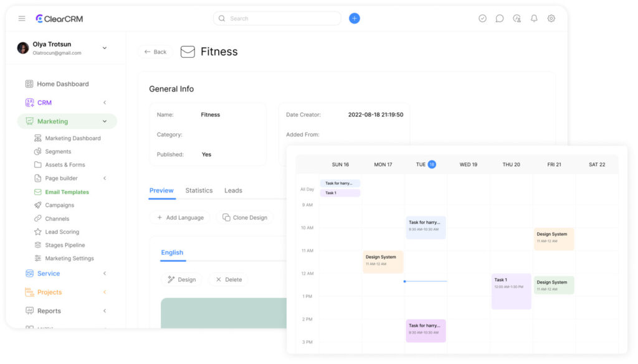This screenshot has height=364, width=638.
Task: Click the Add Language button
Action: coord(179,218)
